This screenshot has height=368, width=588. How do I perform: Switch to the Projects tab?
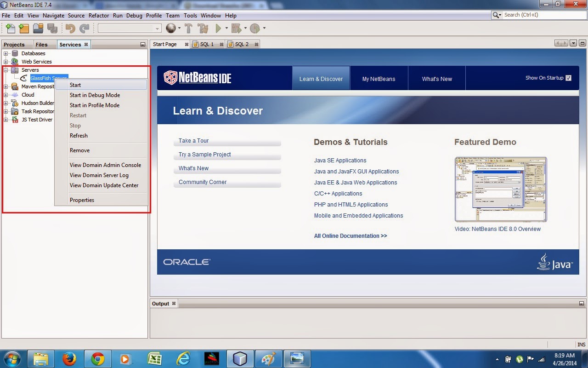pyautogui.click(x=14, y=45)
